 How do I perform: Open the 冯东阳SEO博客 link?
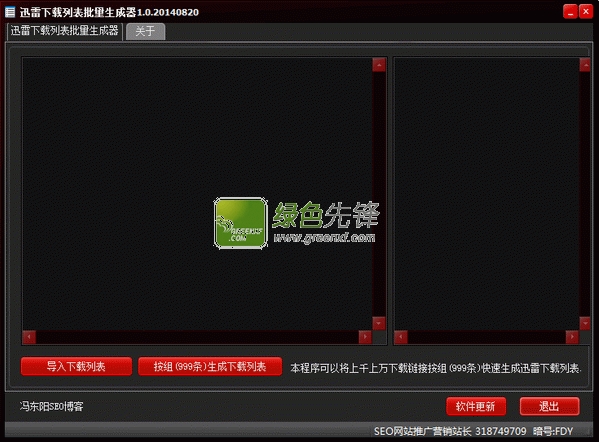point(52,406)
